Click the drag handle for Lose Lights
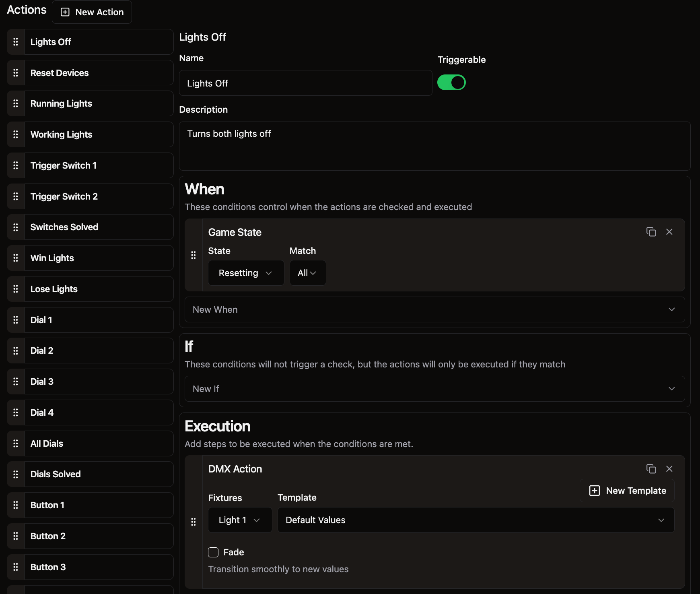Screen dimensions: 700x594 16,289
